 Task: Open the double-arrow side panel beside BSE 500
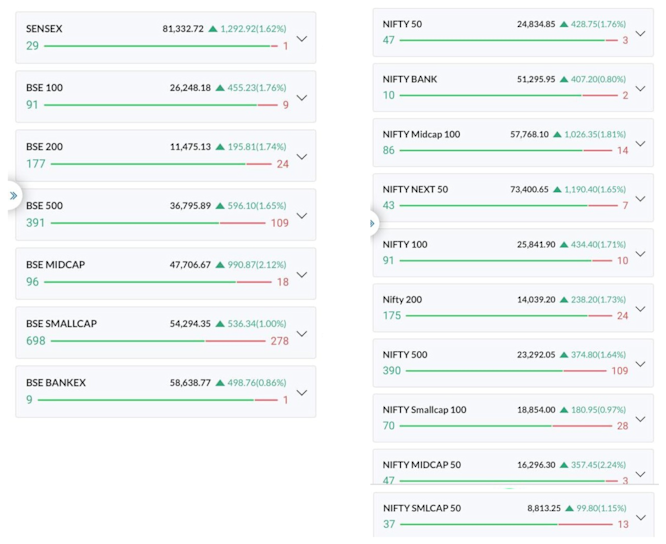(13, 195)
